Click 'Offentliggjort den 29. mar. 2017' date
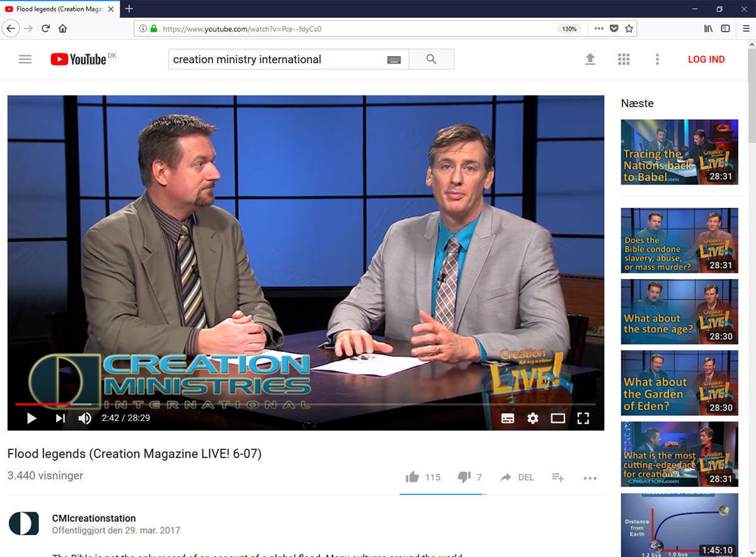The height and width of the screenshot is (557, 756). point(116,531)
